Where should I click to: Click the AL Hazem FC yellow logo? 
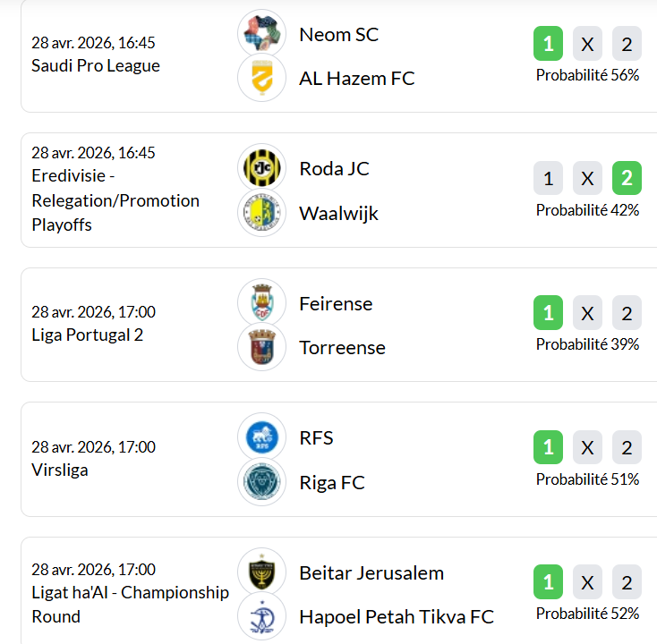coord(261,78)
